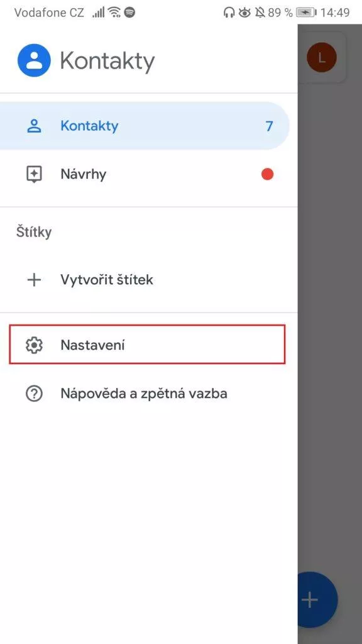
Task: Dismiss drawer by tapping dimmed area
Action: pyautogui.click(x=329, y=328)
